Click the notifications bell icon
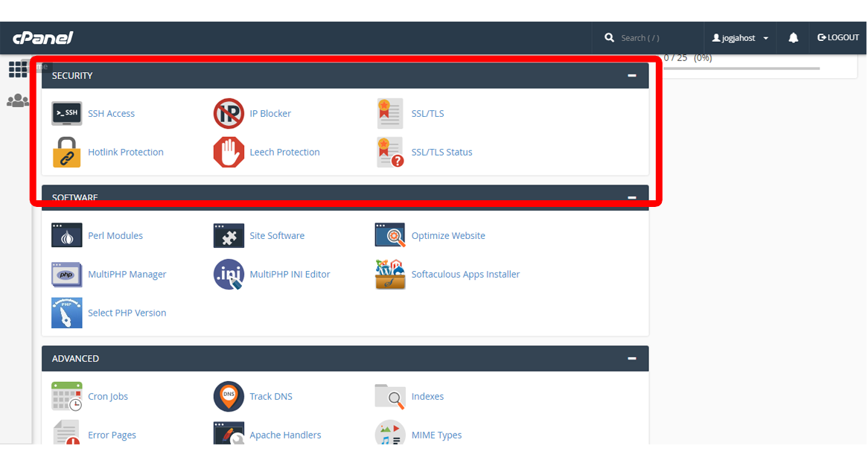 pyautogui.click(x=794, y=38)
